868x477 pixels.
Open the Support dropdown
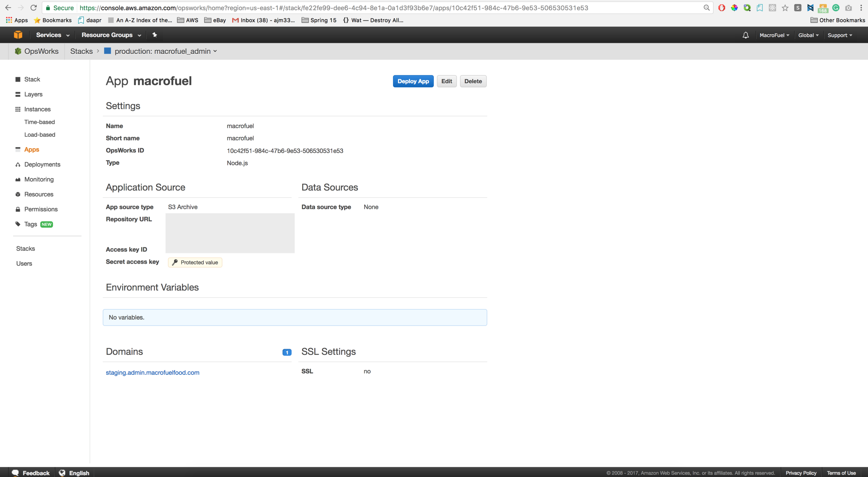click(x=840, y=35)
